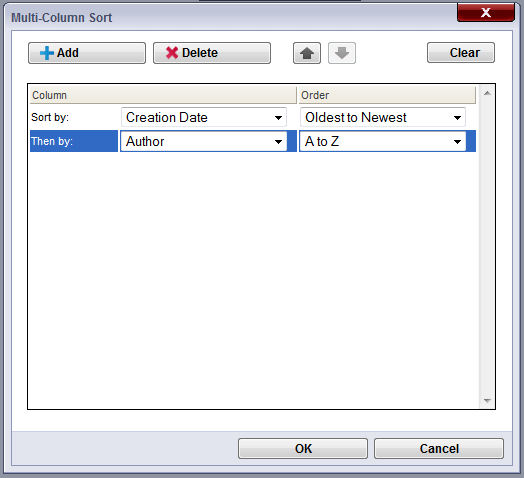Open the Oldest to Newest order dropdown
The image size is (524, 478).
(383, 117)
